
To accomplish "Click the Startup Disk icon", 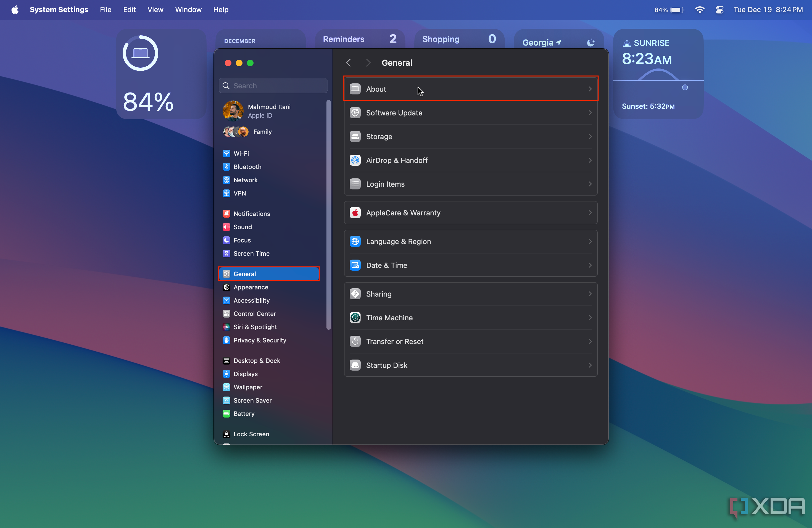I will coord(355,365).
